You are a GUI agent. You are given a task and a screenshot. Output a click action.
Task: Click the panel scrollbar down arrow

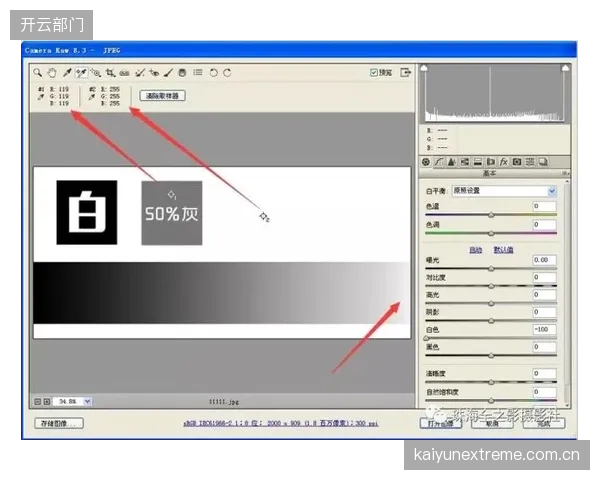pos(567,405)
